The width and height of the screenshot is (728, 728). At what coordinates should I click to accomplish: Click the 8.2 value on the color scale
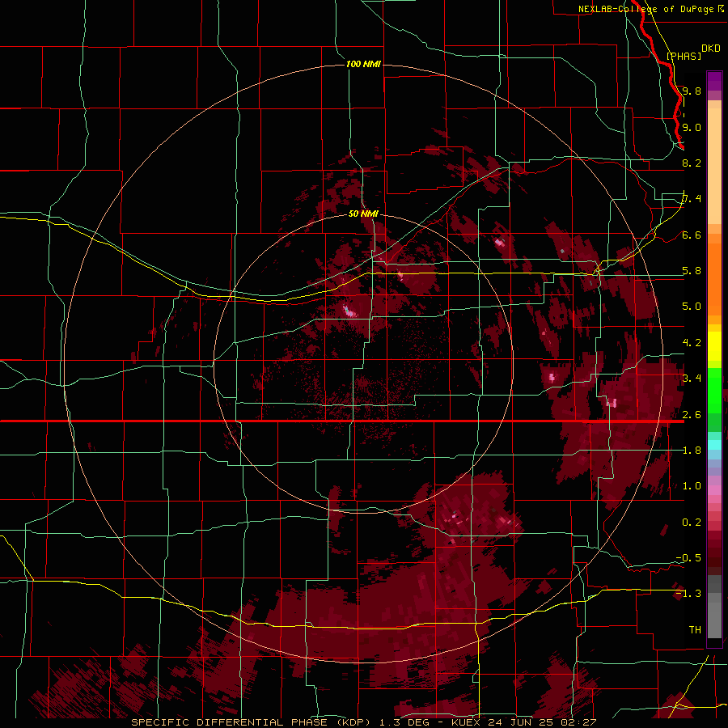[x=692, y=163]
